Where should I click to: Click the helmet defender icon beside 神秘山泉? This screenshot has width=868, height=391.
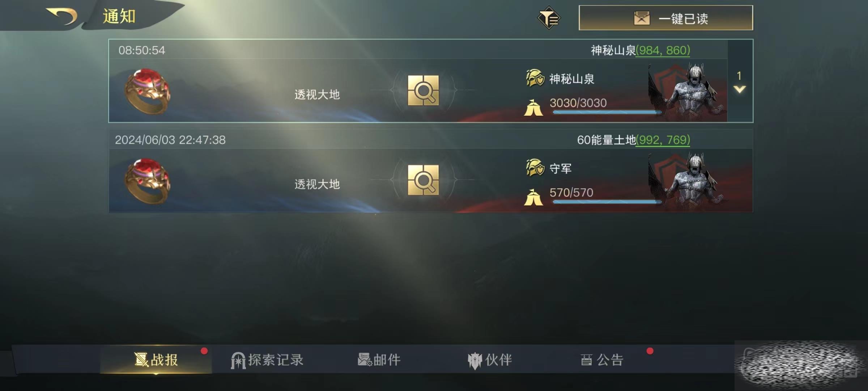click(535, 78)
